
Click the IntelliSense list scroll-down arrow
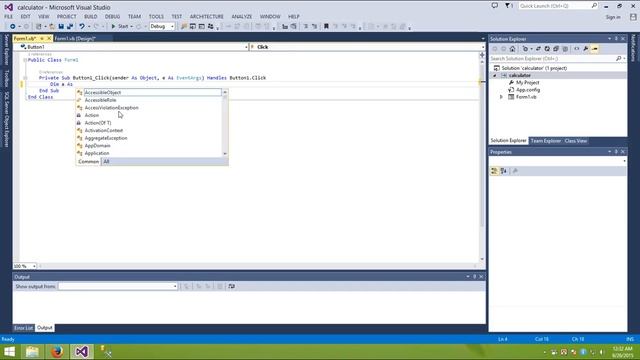coord(225,154)
